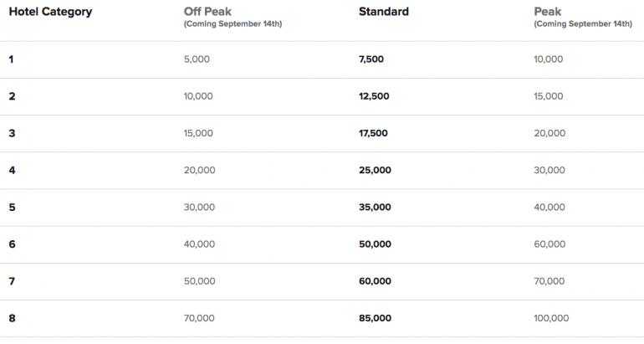Click the category 8 row label
644x344 pixels.
[12, 318]
